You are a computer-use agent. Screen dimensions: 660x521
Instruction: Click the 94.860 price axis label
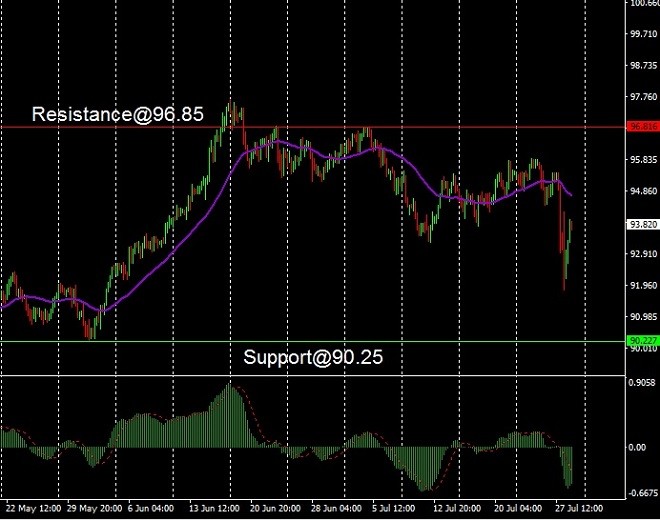coord(644,191)
